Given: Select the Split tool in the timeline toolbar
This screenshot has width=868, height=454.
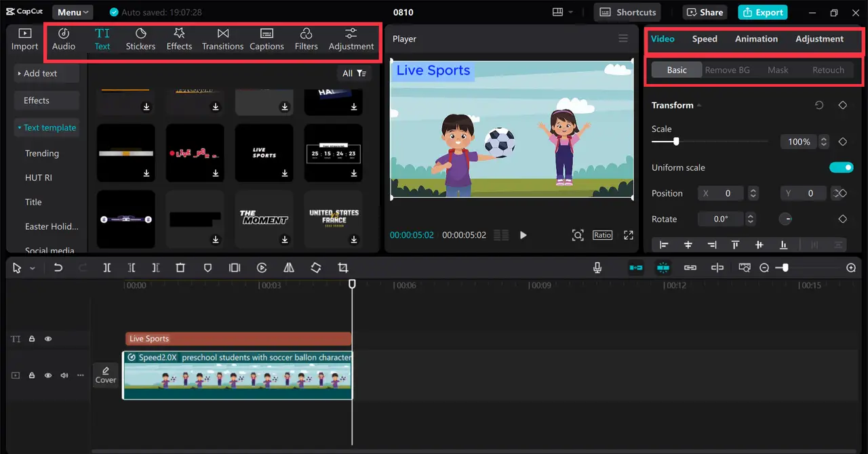Looking at the screenshot, I should (106, 268).
